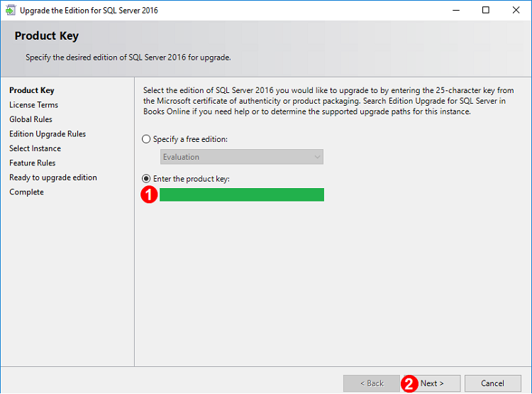Select the Global Rules step in sidebar
This screenshot has height=394, width=532.
coord(31,119)
